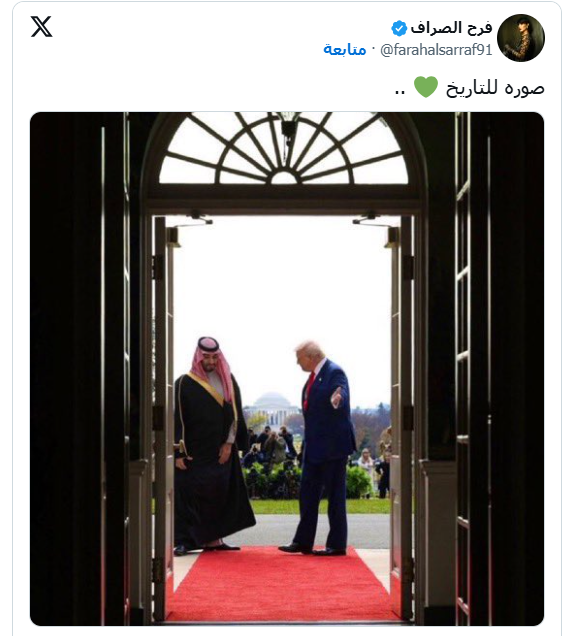Click display name فرح الصراف
Screen dimensions: 566x636
click(451, 28)
